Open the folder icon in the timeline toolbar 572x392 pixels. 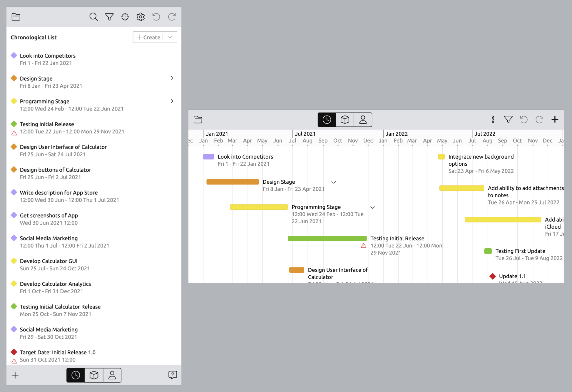tap(198, 120)
